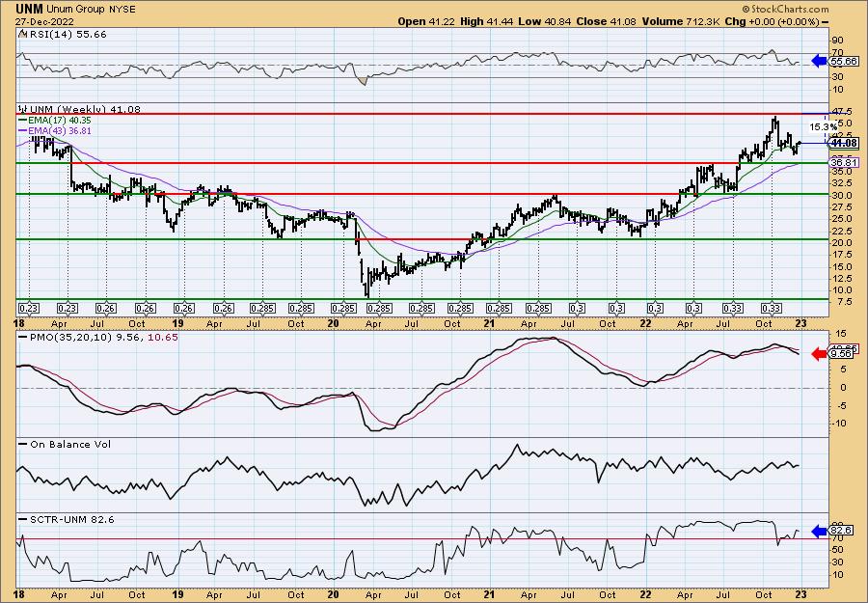Select the UNM (Weekly) 41.08 price legend
The width and height of the screenshot is (868, 603).
coord(80,109)
